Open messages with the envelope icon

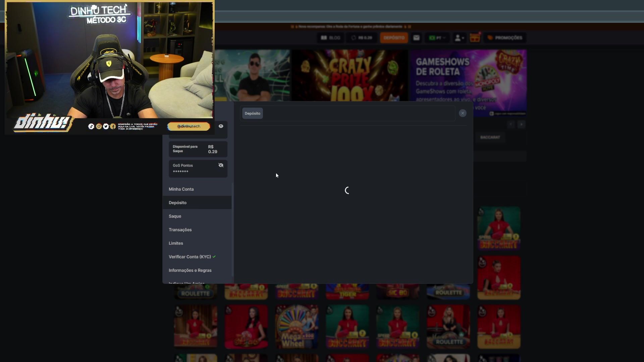[416, 38]
